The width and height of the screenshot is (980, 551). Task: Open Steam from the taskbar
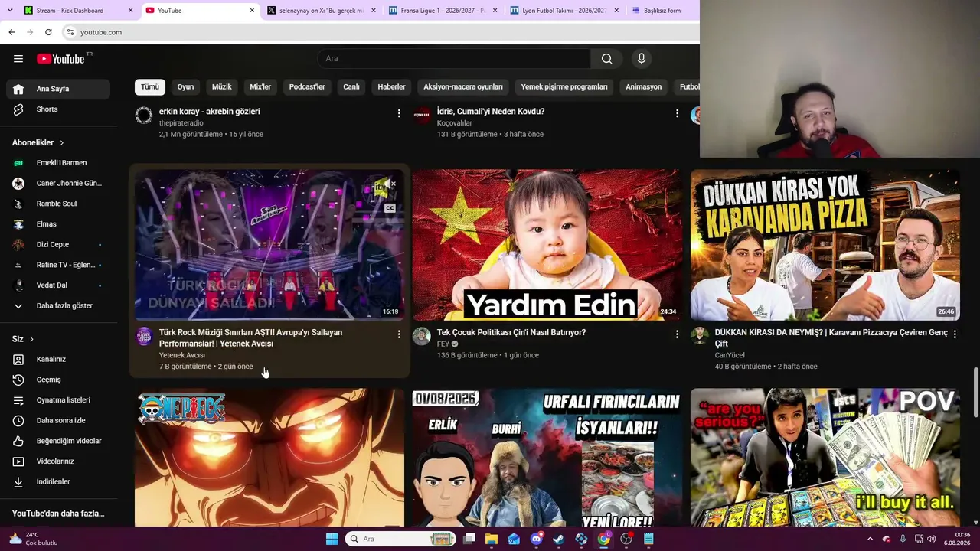(x=559, y=539)
